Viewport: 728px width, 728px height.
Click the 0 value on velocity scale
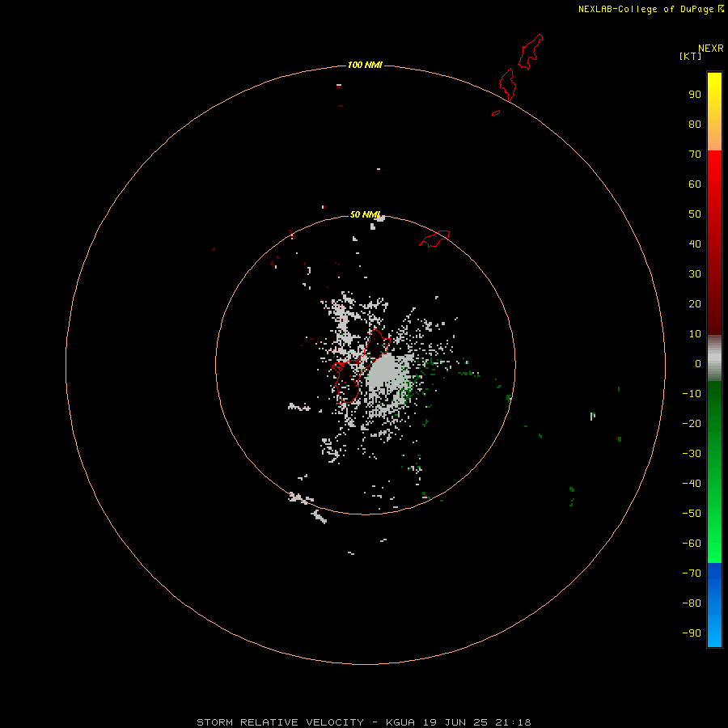[x=698, y=364]
